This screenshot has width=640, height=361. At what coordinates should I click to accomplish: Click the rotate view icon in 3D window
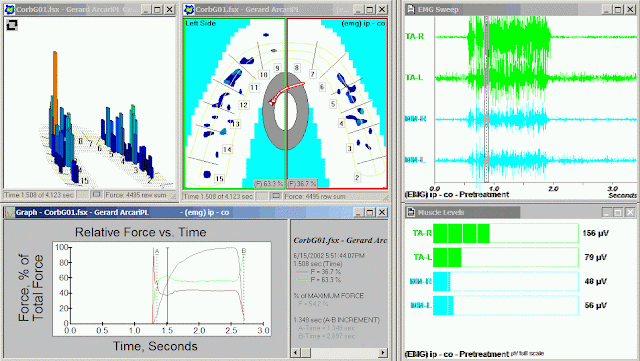[x=12, y=25]
